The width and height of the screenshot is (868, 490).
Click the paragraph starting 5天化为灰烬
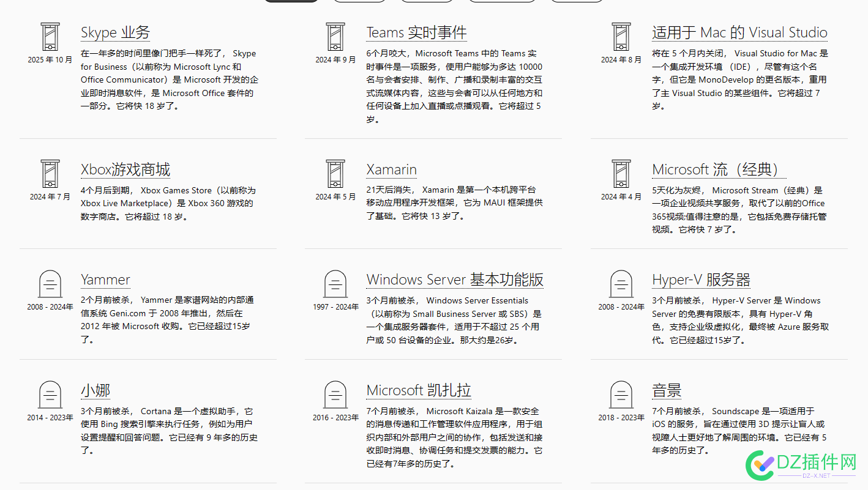tap(739, 210)
